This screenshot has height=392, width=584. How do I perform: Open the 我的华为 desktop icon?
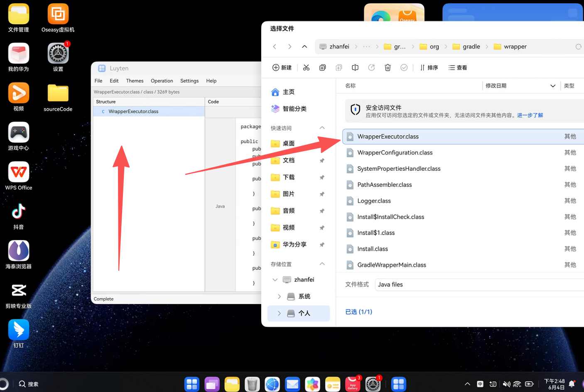pos(19,58)
